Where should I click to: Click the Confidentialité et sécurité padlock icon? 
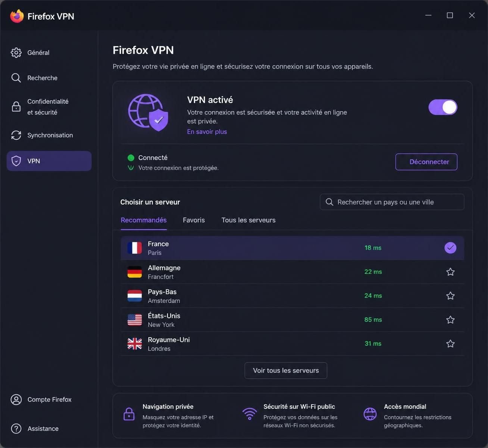(x=16, y=107)
